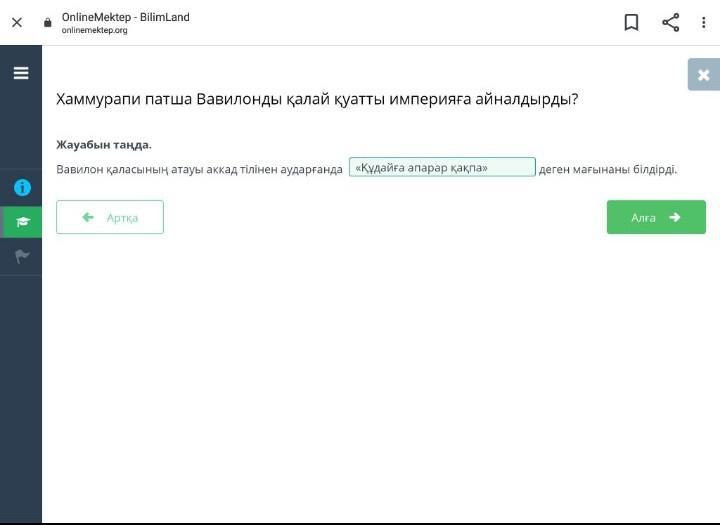Share the page via share icon
The image size is (720, 525).
click(670, 22)
